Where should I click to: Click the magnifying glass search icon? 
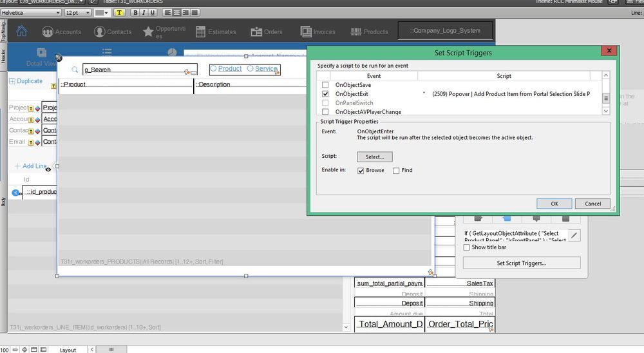75,70
